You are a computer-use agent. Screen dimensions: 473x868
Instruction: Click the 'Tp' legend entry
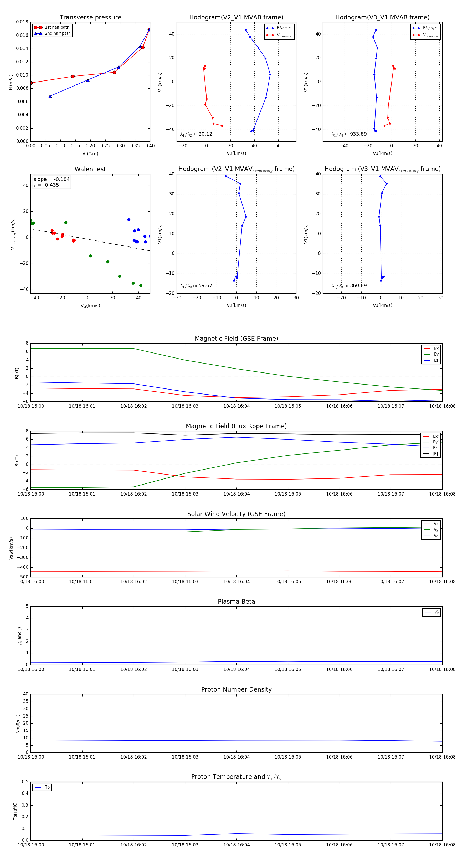(42, 787)
